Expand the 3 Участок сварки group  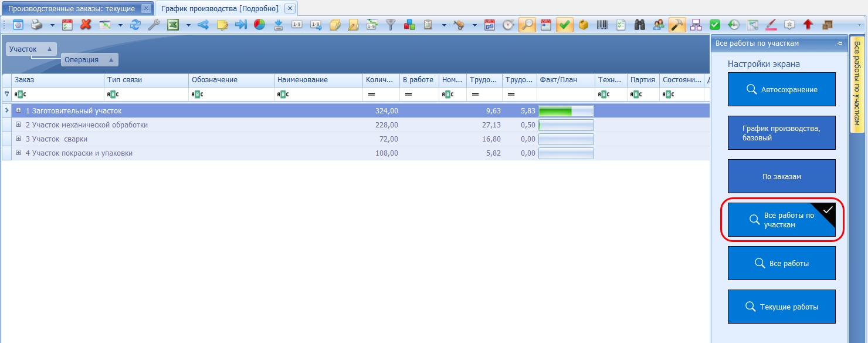pyautogui.click(x=19, y=139)
